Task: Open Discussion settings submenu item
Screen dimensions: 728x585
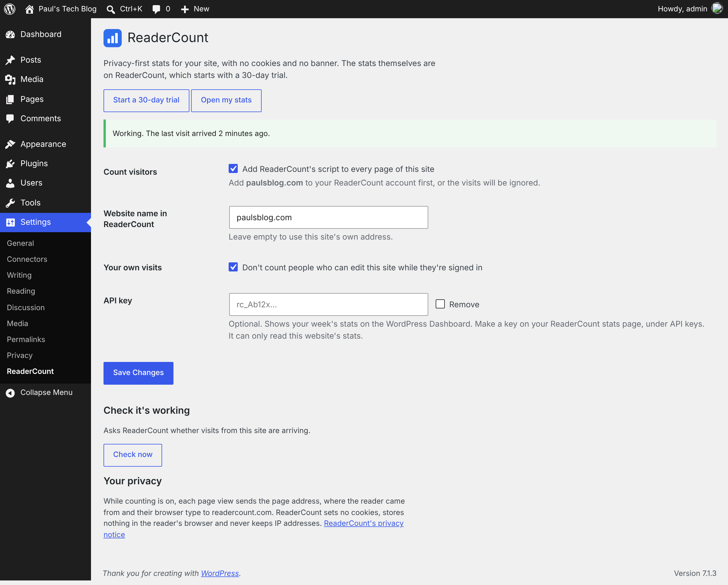Action: tap(26, 307)
